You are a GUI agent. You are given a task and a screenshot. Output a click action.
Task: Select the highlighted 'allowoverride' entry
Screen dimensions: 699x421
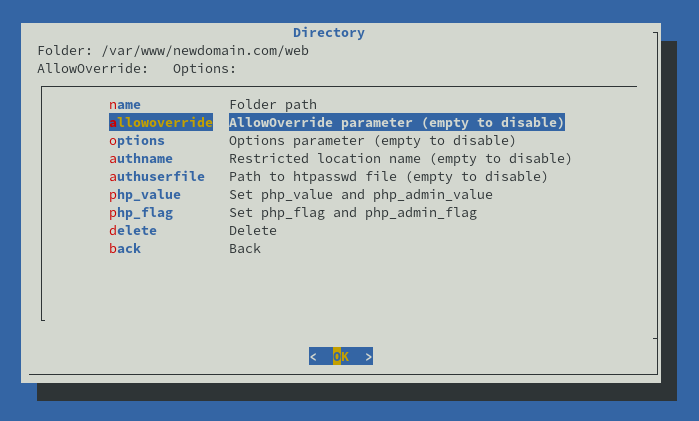tap(161, 122)
